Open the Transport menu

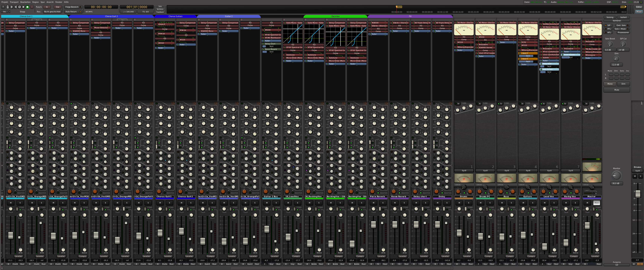click(14, 2)
